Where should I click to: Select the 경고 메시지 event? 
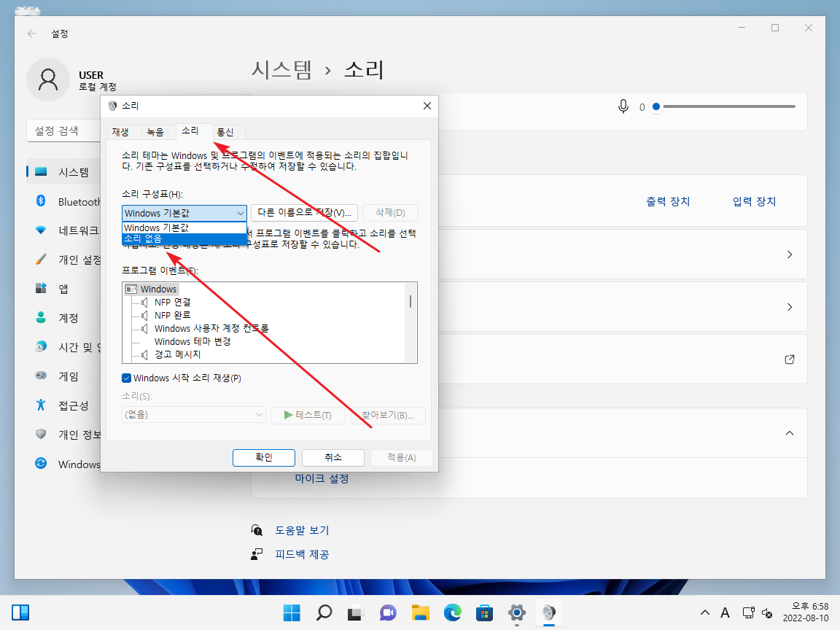click(x=177, y=354)
